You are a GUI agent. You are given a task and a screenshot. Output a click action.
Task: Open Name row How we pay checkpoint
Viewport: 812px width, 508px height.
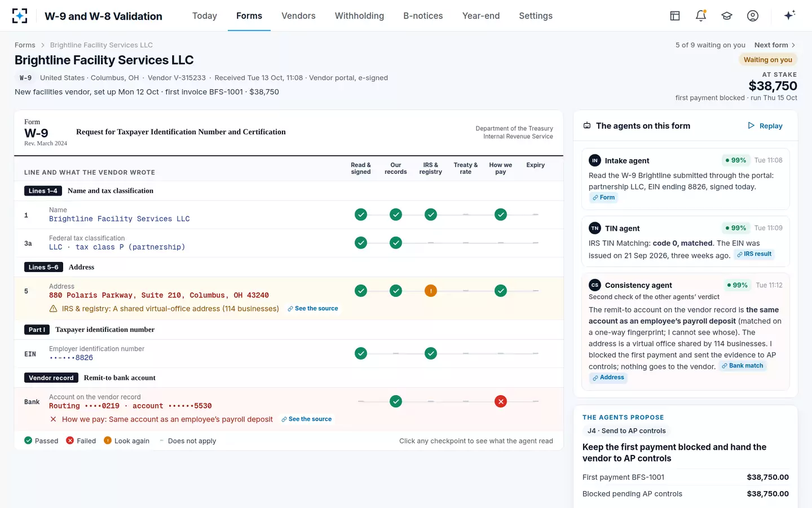501,214
